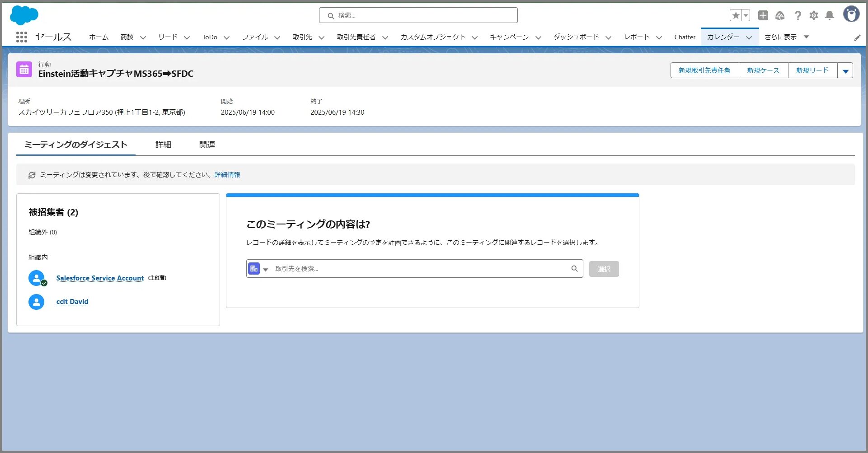Open the Help question mark icon
Viewport: 868px width, 453px height.
pyautogui.click(x=798, y=15)
